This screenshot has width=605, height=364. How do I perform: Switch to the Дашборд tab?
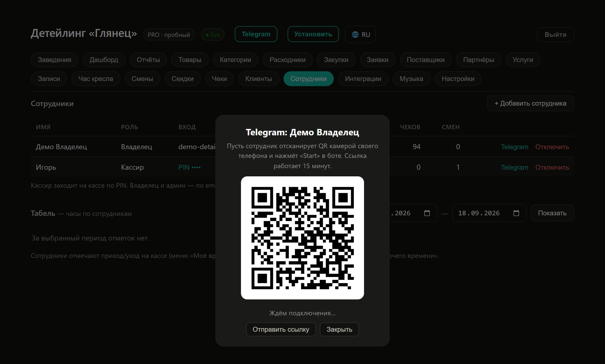coord(104,60)
